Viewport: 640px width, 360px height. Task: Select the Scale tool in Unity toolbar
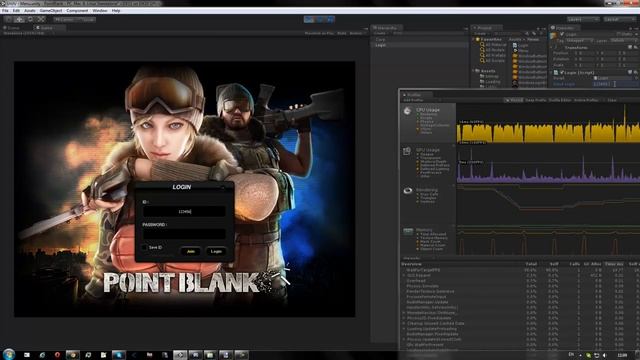41,19
